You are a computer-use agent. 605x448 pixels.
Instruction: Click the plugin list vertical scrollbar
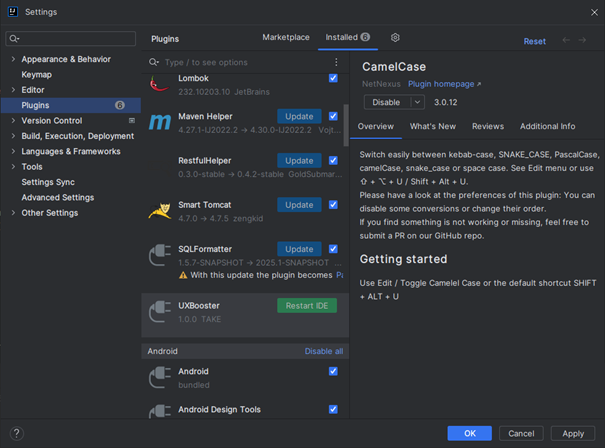click(346, 125)
